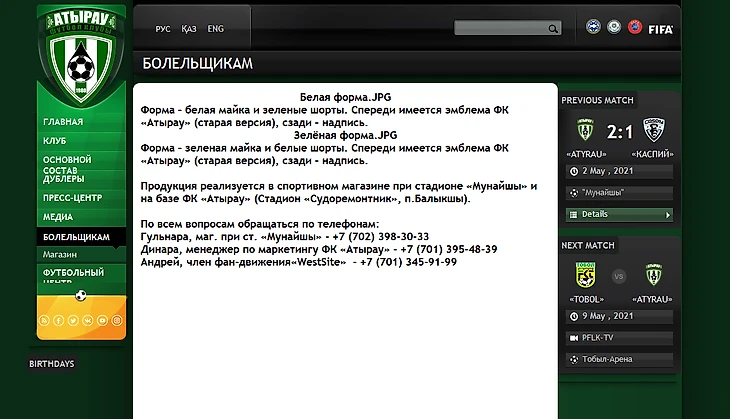Switch language to ENG
The width and height of the screenshot is (730, 419).
coord(216,29)
